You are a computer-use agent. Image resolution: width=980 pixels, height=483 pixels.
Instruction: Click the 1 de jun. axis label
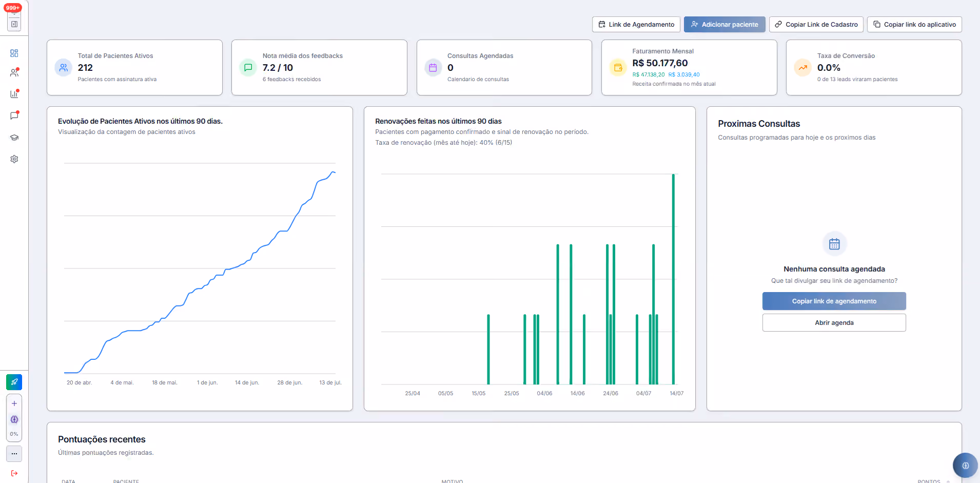[x=207, y=383]
